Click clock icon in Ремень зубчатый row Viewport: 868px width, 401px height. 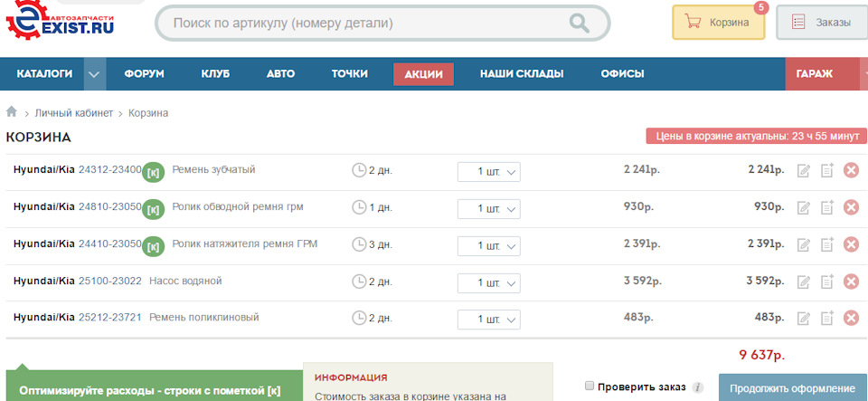[359, 170]
